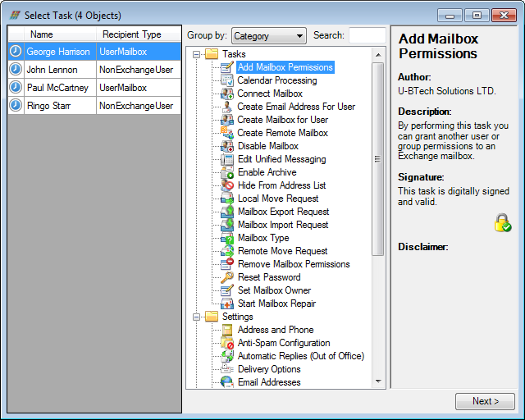This screenshot has height=420, width=525.
Task: Click the Tasks folder icon
Action: (x=212, y=54)
